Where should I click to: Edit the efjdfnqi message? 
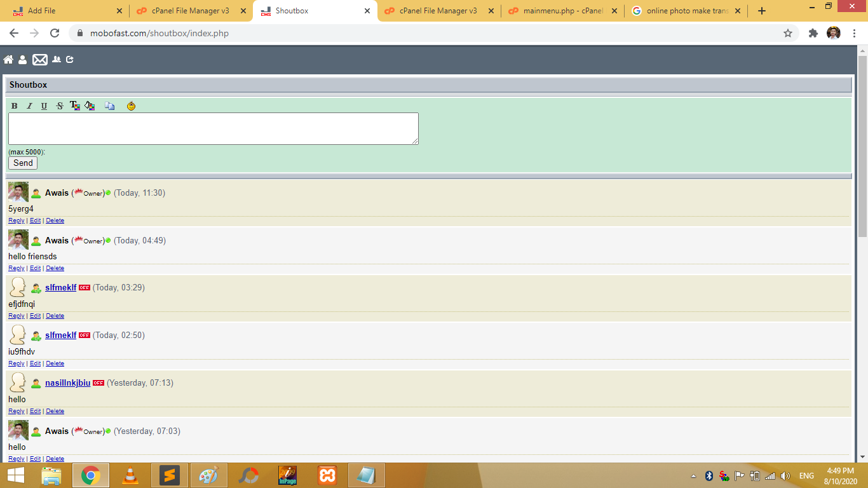pos(35,316)
